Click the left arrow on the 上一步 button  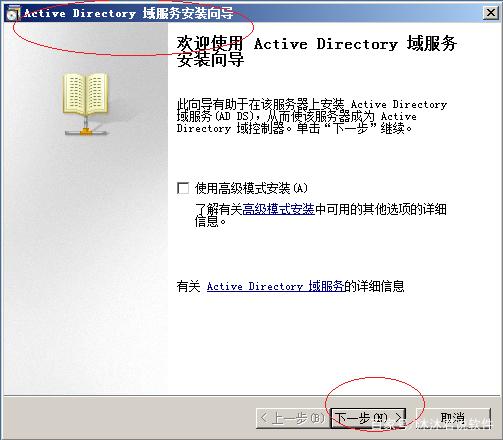point(264,418)
